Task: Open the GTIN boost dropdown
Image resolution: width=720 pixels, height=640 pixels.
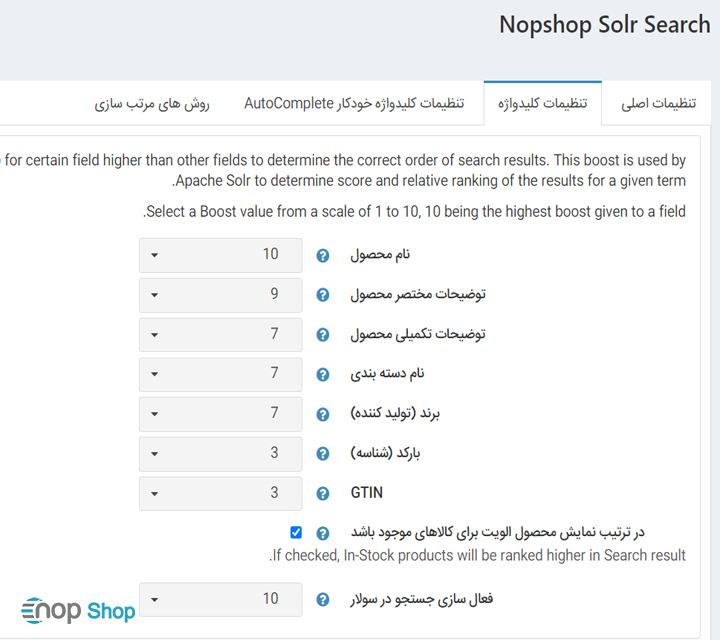Action: pos(220,494)
